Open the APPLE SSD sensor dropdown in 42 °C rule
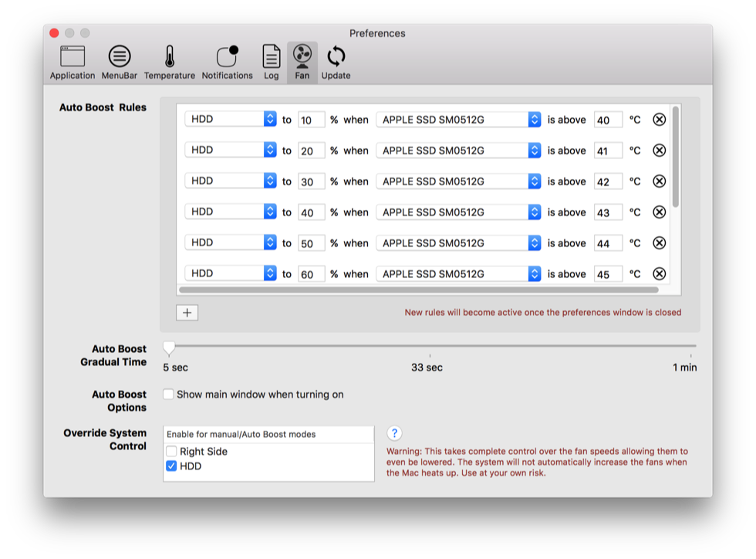756x559 pixels. point(458,181)
